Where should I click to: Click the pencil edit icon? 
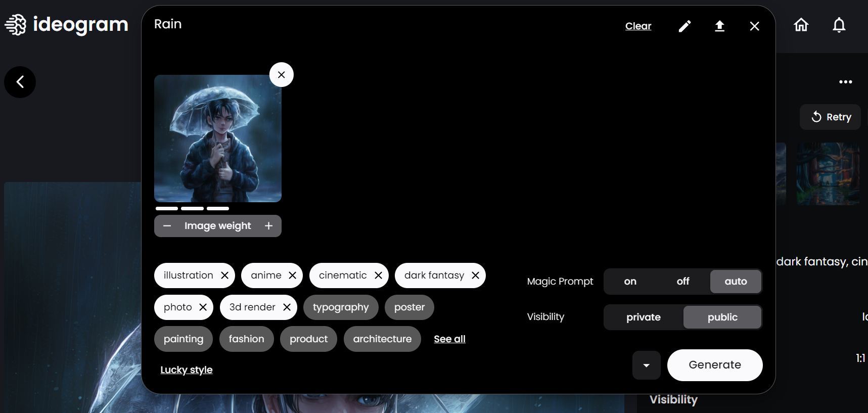coord(684,26)
